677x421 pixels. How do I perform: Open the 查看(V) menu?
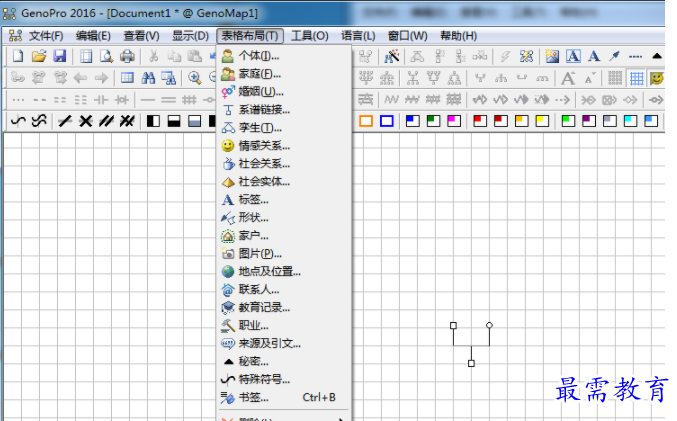pos(141,36)
